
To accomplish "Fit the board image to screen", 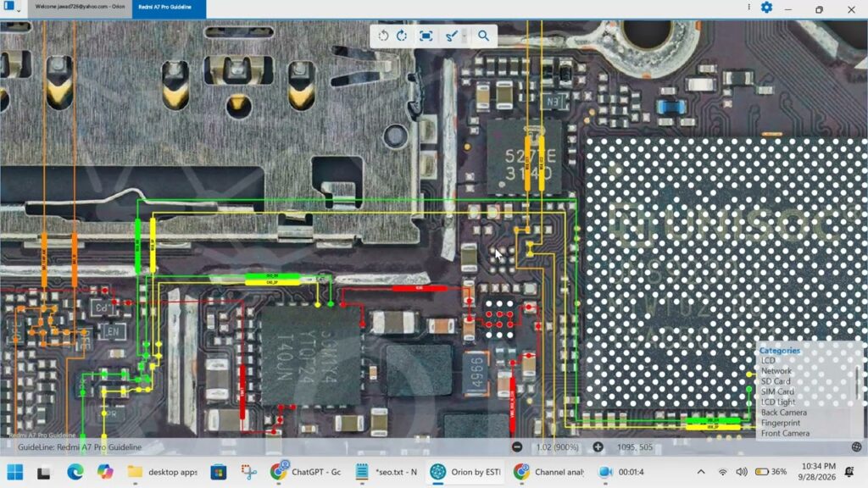I will click(x=426, y=36).
